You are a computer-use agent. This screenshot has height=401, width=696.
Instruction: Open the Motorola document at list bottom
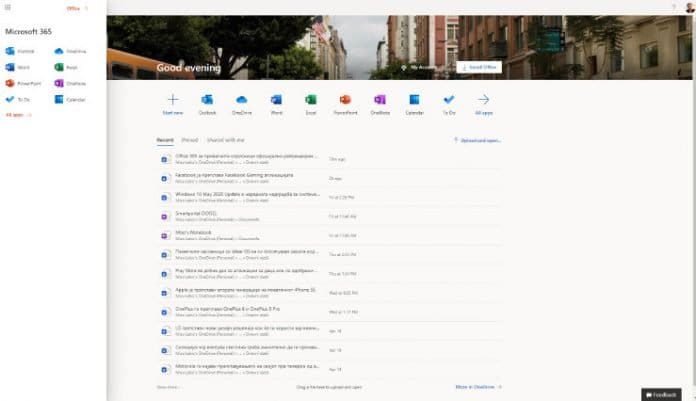[x=329, y=369]
